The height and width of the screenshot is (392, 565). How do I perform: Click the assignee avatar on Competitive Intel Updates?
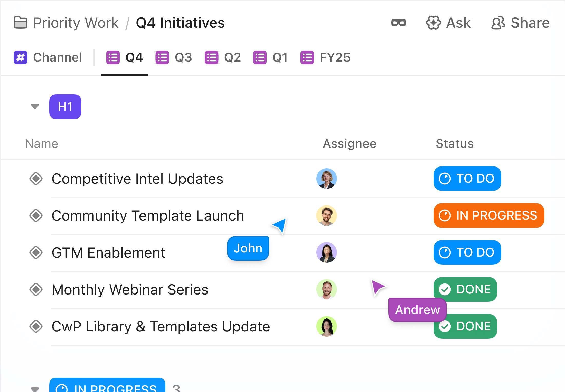(326, 179)
